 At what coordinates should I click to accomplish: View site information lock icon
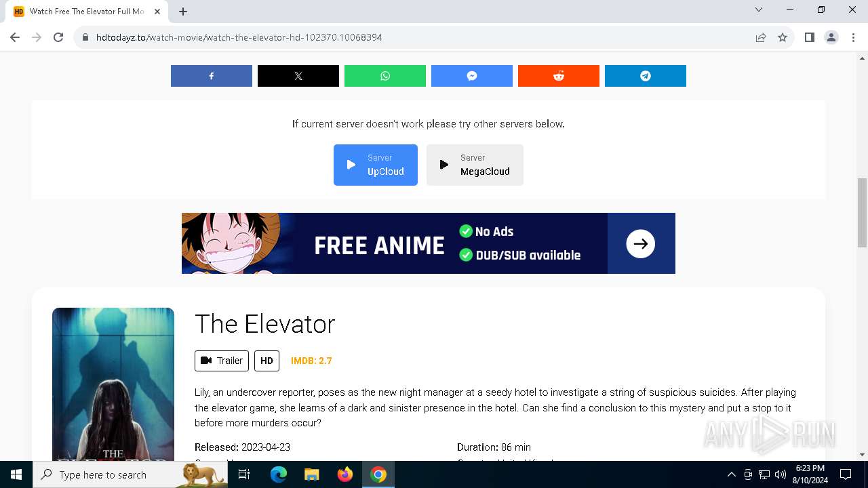click(x=85, y=37)
